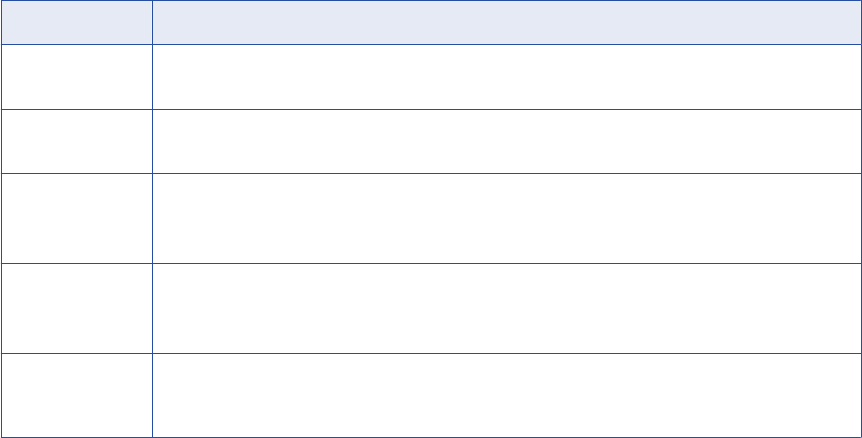Click the second body row's left cell
Screen dimensions: 862x438
pos(76,141)
